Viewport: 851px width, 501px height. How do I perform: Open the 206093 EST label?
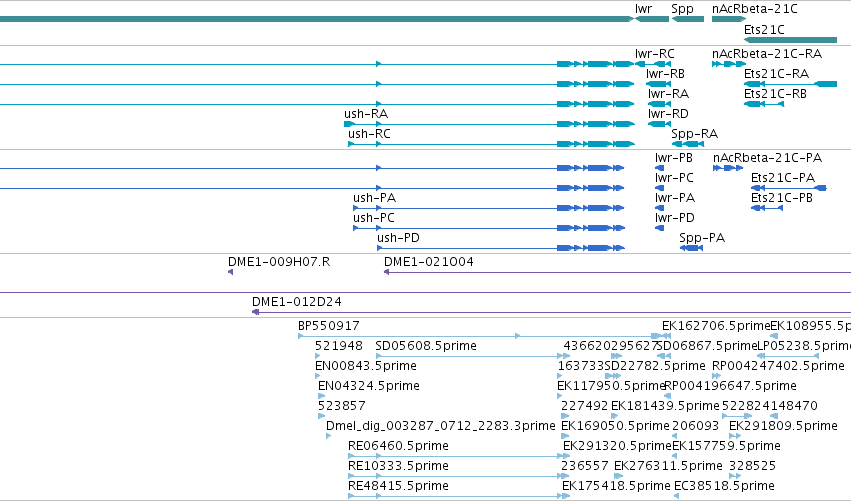pos(696,426)
